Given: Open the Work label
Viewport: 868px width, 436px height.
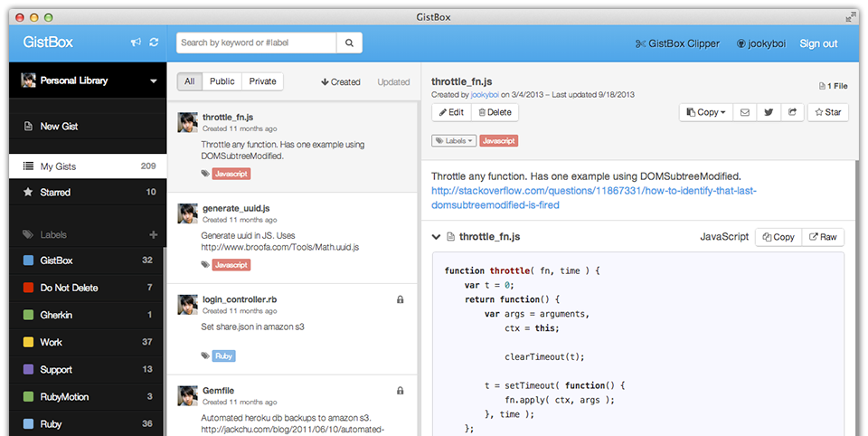Looking at the screenshot, I should (88, 342).
